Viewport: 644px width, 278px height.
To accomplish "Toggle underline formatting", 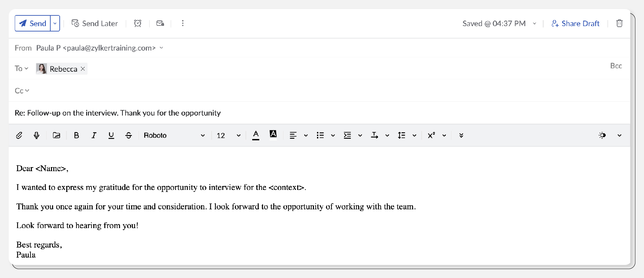I will click(x=111, y=135).
